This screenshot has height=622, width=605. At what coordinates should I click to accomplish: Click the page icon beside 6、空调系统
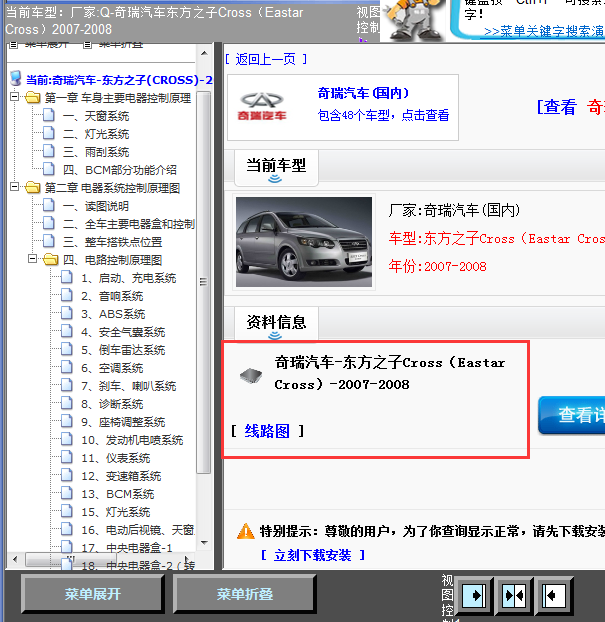tap(67, 367)
